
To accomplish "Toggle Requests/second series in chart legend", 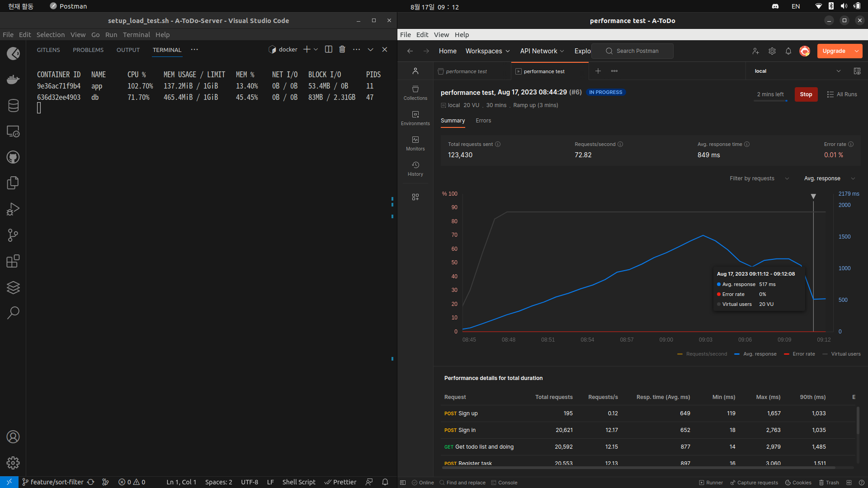I will (x=702, y=354).
